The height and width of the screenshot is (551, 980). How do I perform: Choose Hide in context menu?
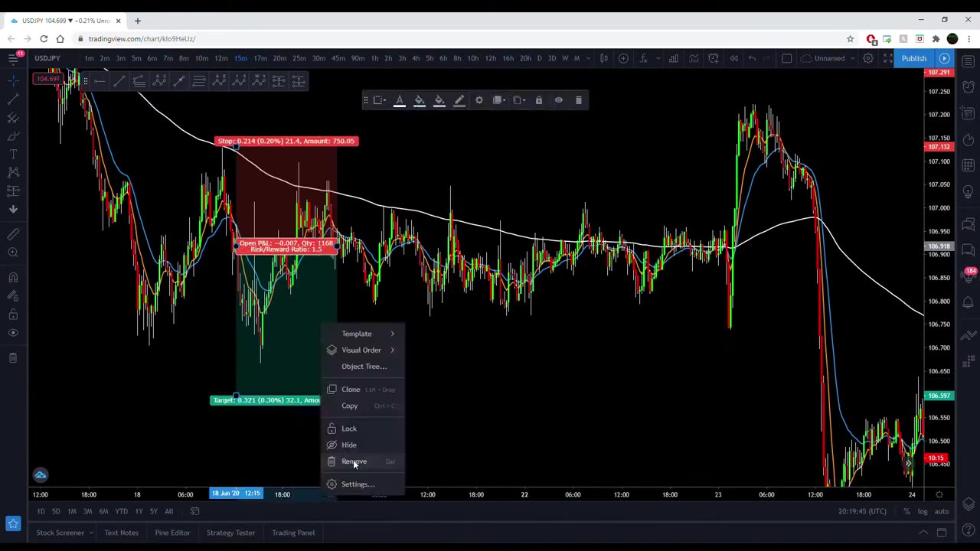click(363, 445)
